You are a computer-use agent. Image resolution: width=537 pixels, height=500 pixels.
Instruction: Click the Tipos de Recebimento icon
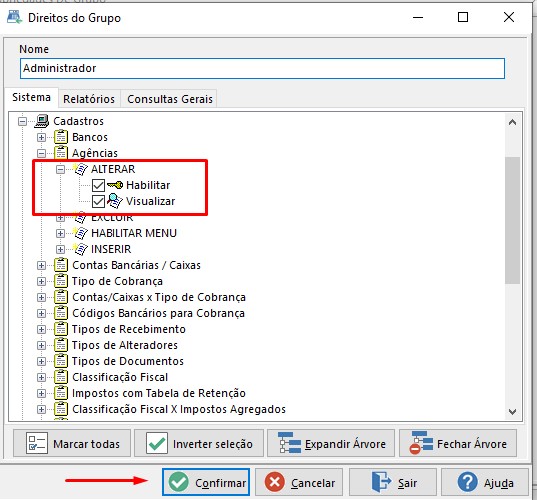(x=61, y=329)
